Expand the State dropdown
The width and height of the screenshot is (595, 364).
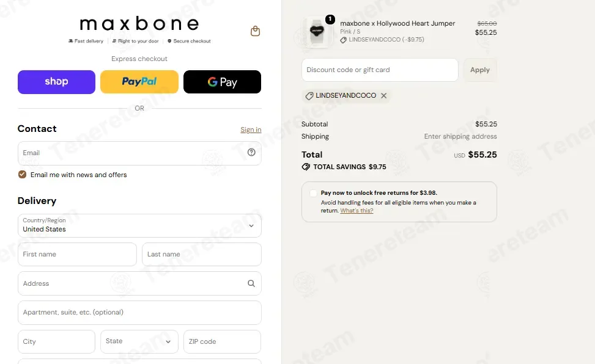pyautogui.click(x=139, y=341)
